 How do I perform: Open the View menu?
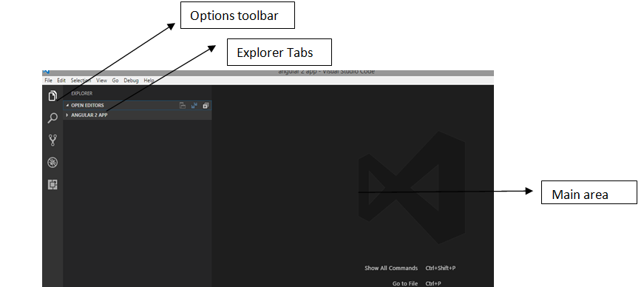pyautogui.click(x=101, y=81)
